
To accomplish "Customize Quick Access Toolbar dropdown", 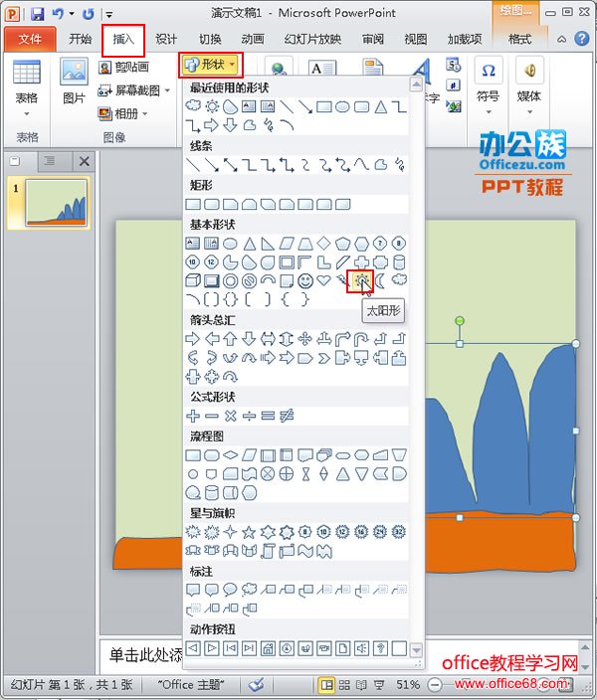I will [x=108, y=14].
